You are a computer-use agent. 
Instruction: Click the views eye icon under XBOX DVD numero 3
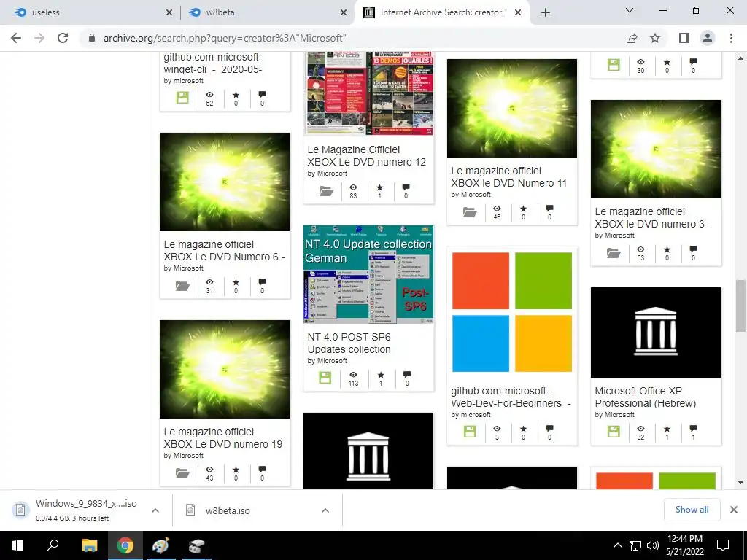point(640,249)
